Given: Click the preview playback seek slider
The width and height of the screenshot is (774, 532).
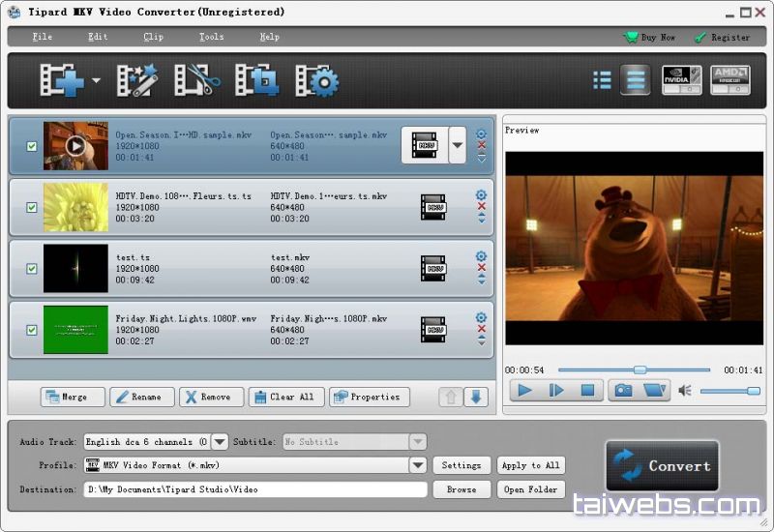Looking at the screenshot, I should point(634,369).
